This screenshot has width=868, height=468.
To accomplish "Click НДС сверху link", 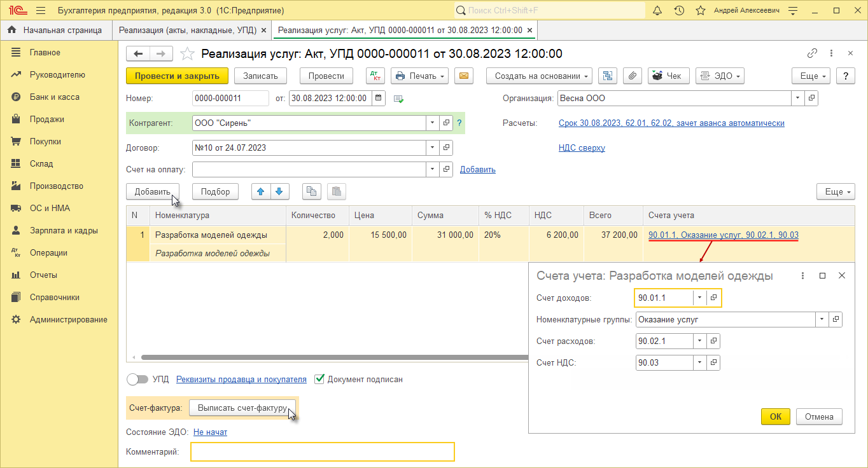I will pyautogui.click(x=582, y=148).
